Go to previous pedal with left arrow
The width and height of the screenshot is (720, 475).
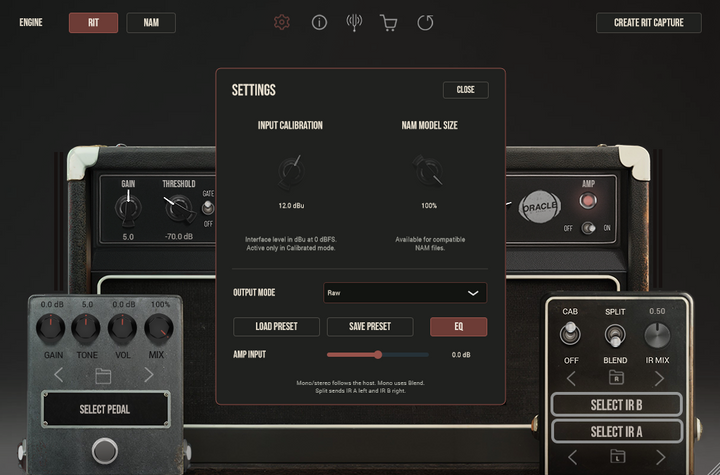point(58,375)
